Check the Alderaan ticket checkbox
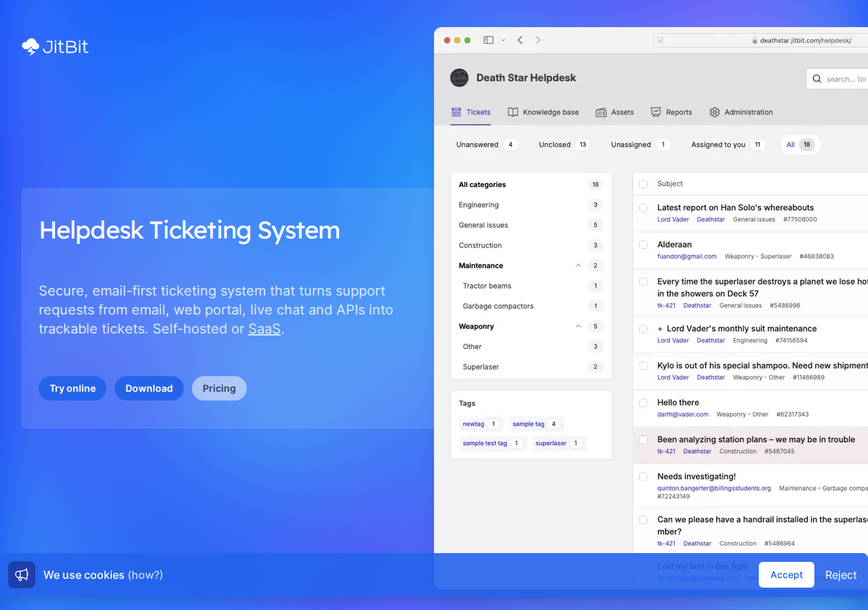 [x=644, y=245]
